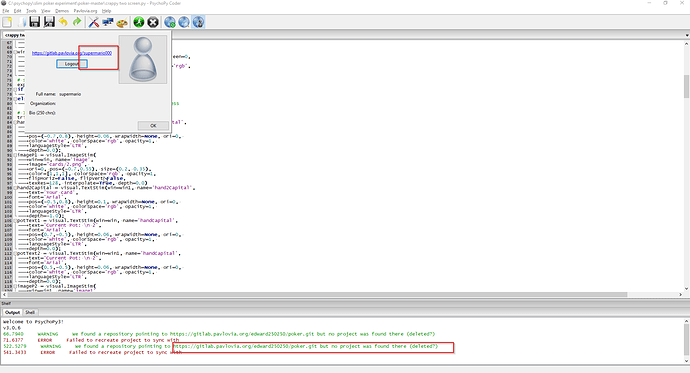Screen dimensions: 690x373
Task: Open the Demos menu
Action: pos(62,11)
